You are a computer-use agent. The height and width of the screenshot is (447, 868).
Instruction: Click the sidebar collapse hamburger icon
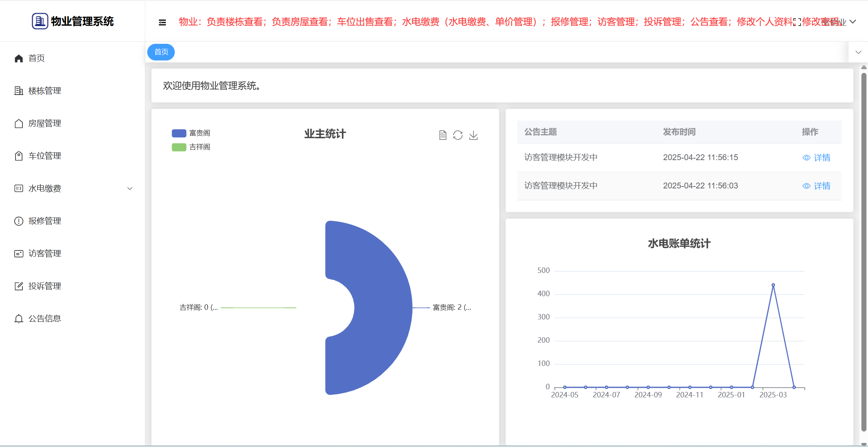[x=162, y=22]
